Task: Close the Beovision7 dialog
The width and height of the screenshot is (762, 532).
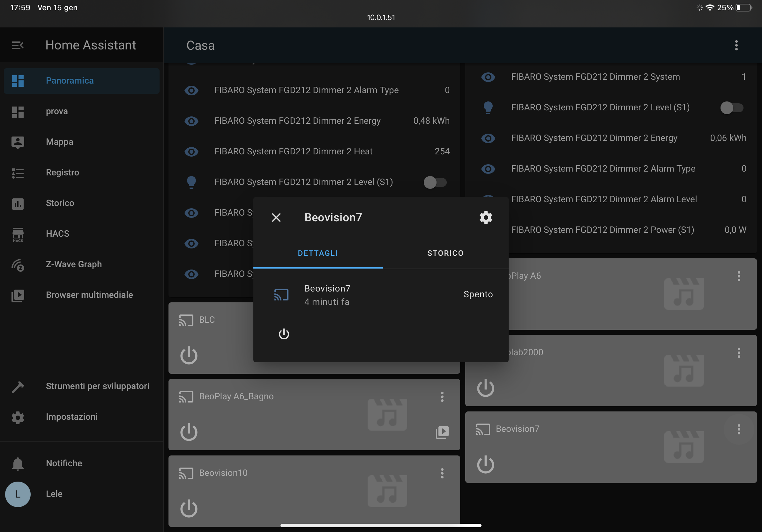Action: (276, 218)
